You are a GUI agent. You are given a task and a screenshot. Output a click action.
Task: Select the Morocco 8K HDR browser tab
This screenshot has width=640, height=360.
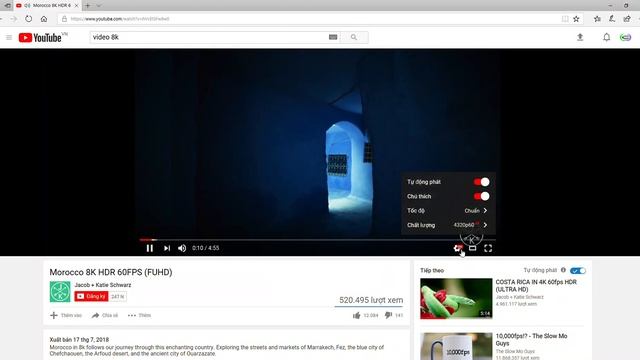tap(47, 5)
